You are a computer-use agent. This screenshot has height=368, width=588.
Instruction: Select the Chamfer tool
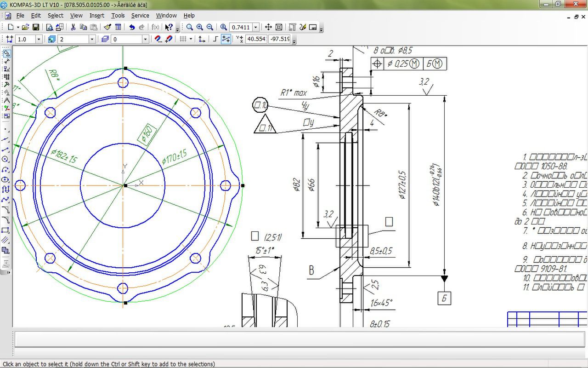click(6, 210)
